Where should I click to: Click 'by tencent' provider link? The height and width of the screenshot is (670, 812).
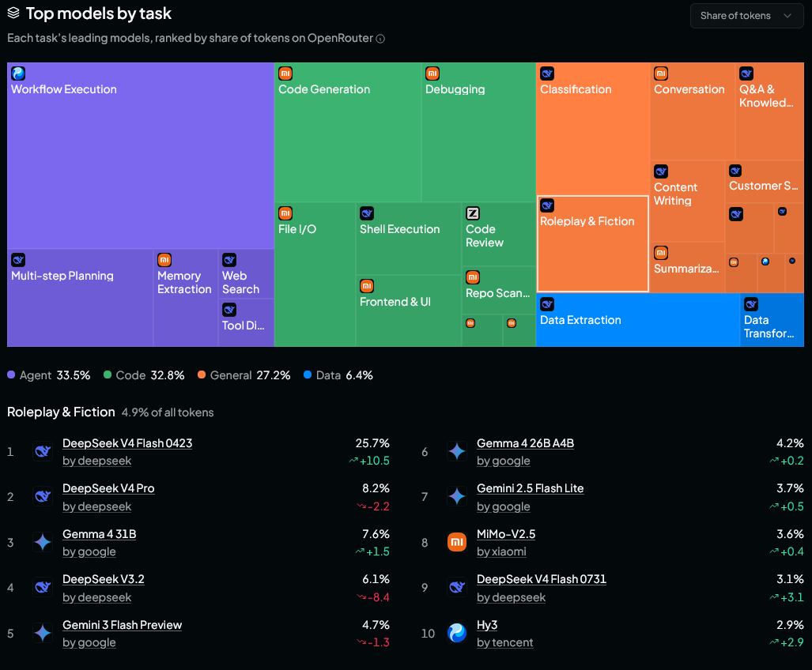[x=505, y=642]
